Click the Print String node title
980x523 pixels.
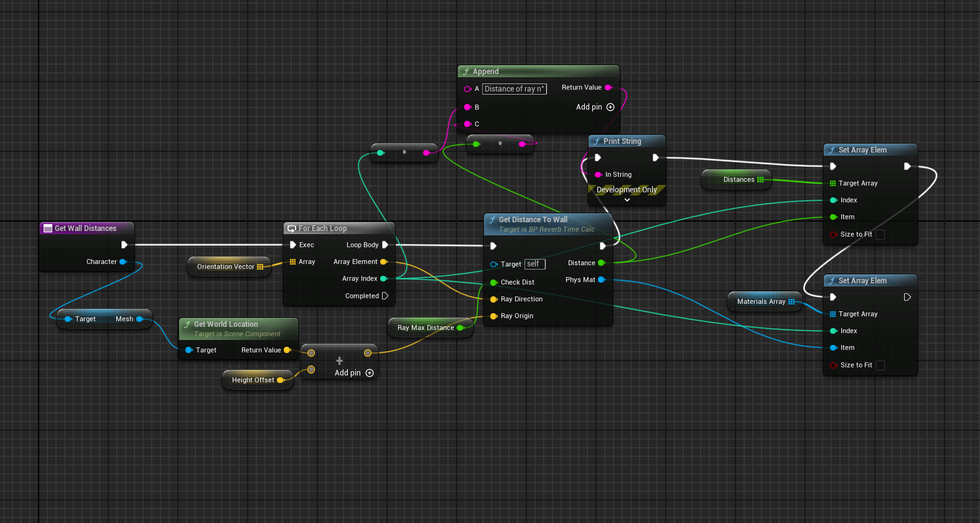click(x=622, y=141)
